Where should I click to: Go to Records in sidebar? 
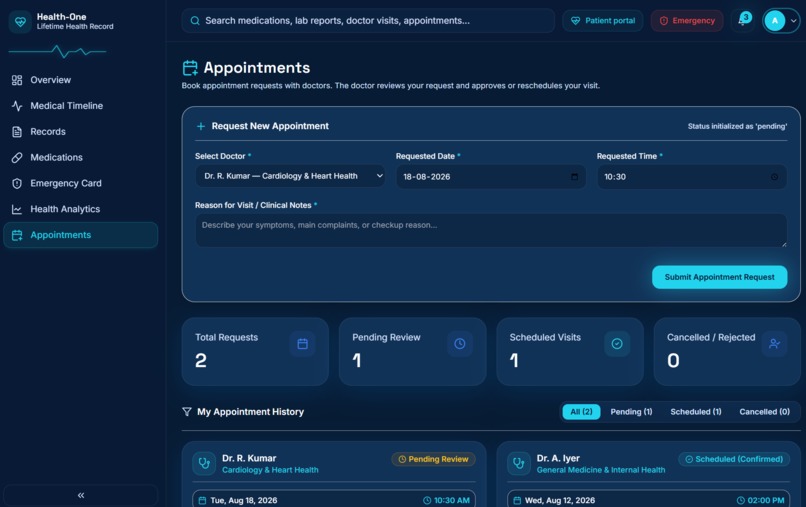click(81, 132)
